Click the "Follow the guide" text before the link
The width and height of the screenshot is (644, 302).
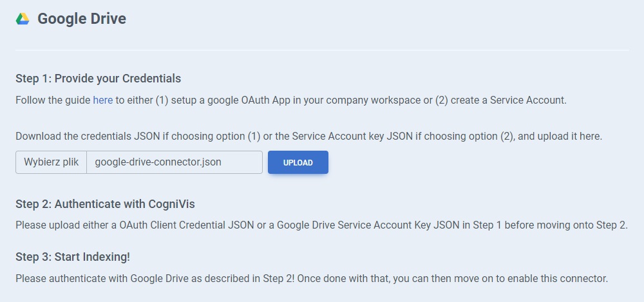click(53, 100)
